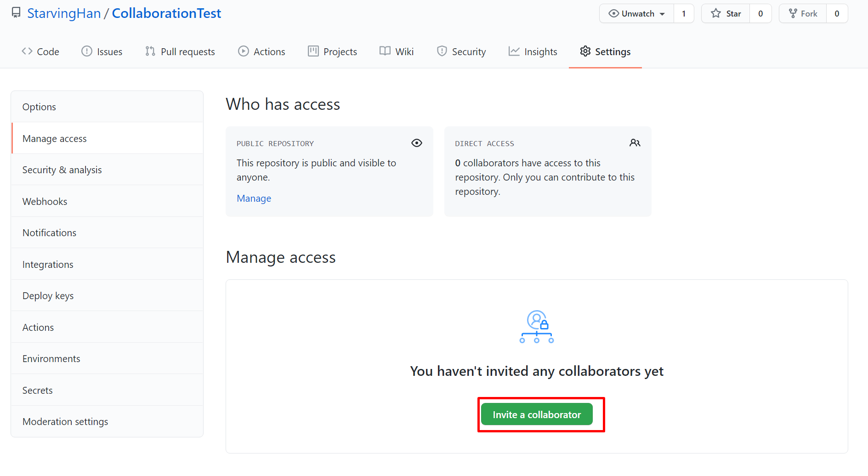
Task: Open the Code tab
Action: click(40, 51)
